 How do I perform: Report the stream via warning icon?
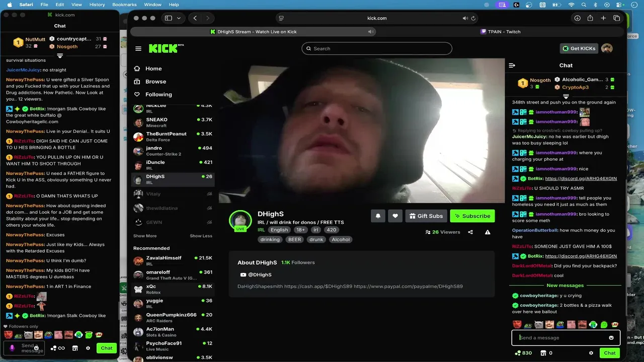(488, 232)
